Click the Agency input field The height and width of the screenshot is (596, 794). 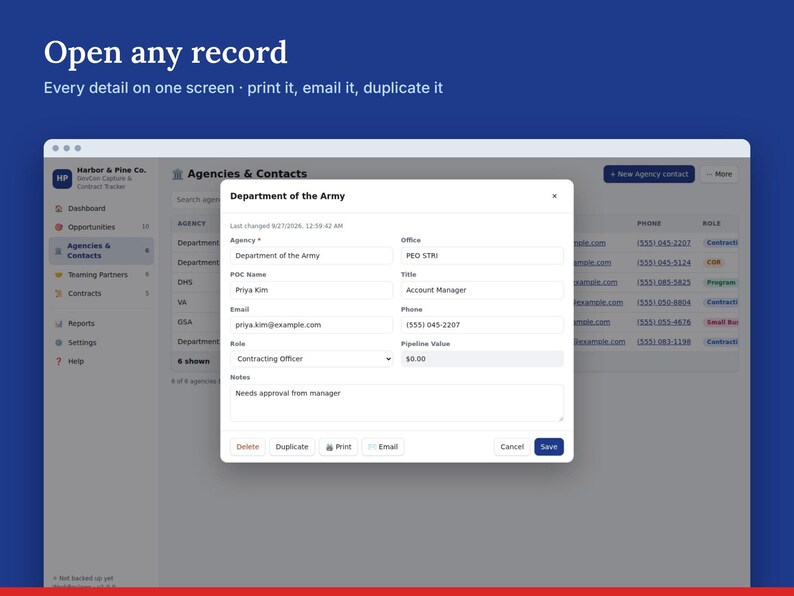tap(311, 256)
